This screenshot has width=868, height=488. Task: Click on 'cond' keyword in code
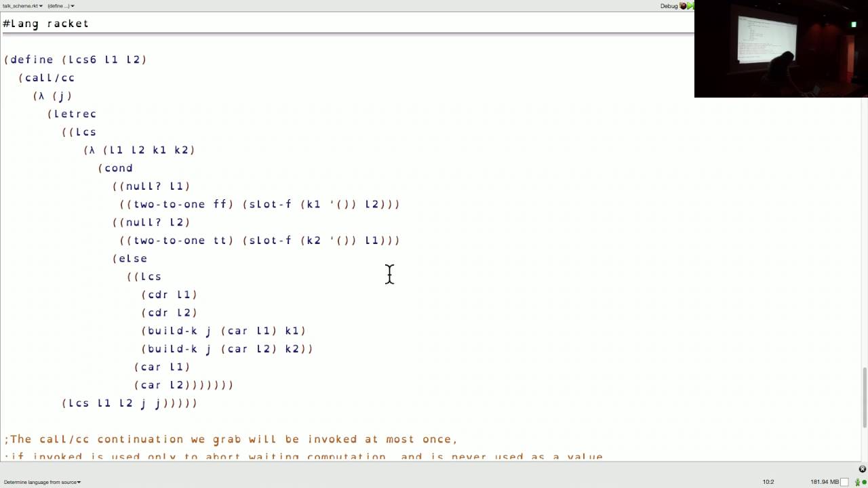(x=119, y=168)
